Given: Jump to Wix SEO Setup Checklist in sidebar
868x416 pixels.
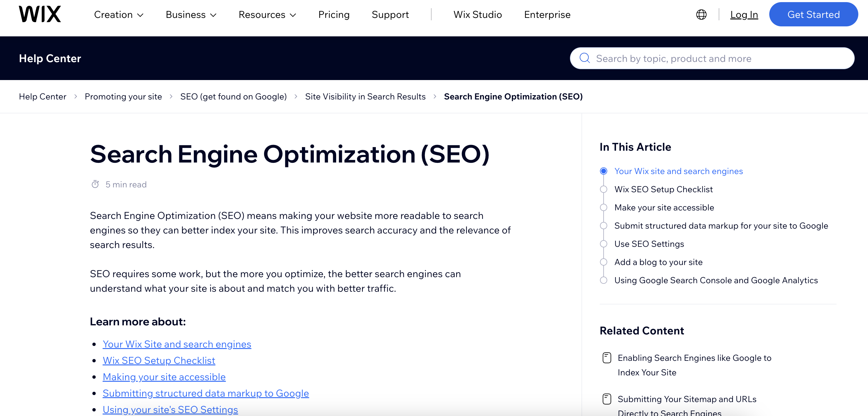Looking at the screenshot, I should (664, 189).
